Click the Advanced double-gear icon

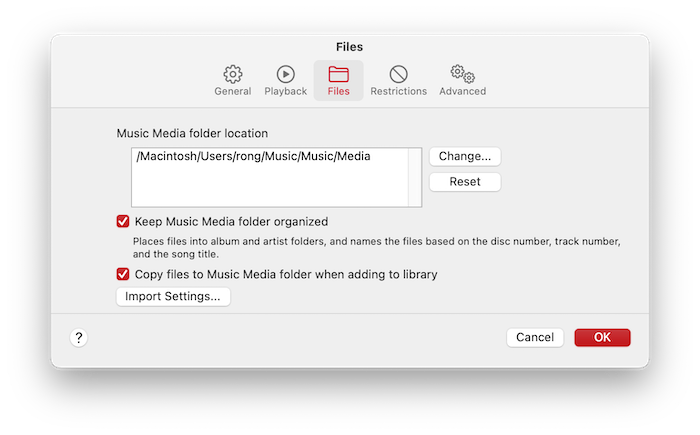pos(462,74)
